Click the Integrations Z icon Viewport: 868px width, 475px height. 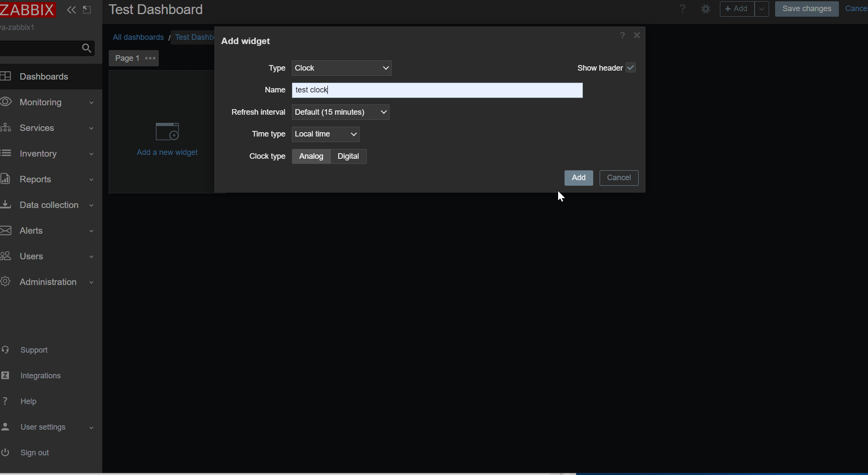(5, 375)
